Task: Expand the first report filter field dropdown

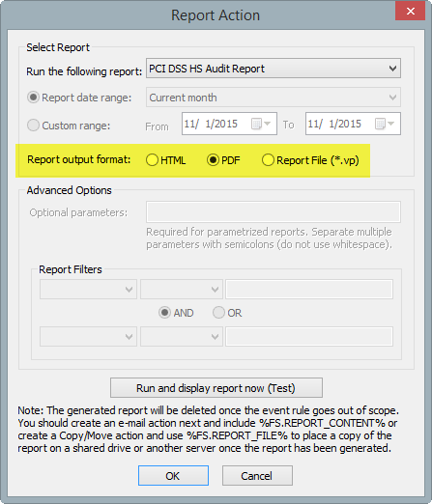Action: pyautogui.click(x=88, y=290)
